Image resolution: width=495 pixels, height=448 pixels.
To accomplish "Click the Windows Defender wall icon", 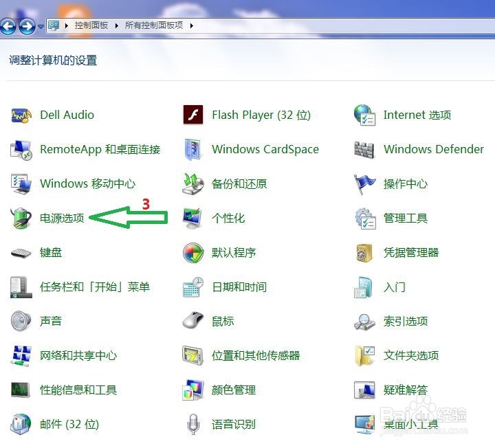I will 364,150.
